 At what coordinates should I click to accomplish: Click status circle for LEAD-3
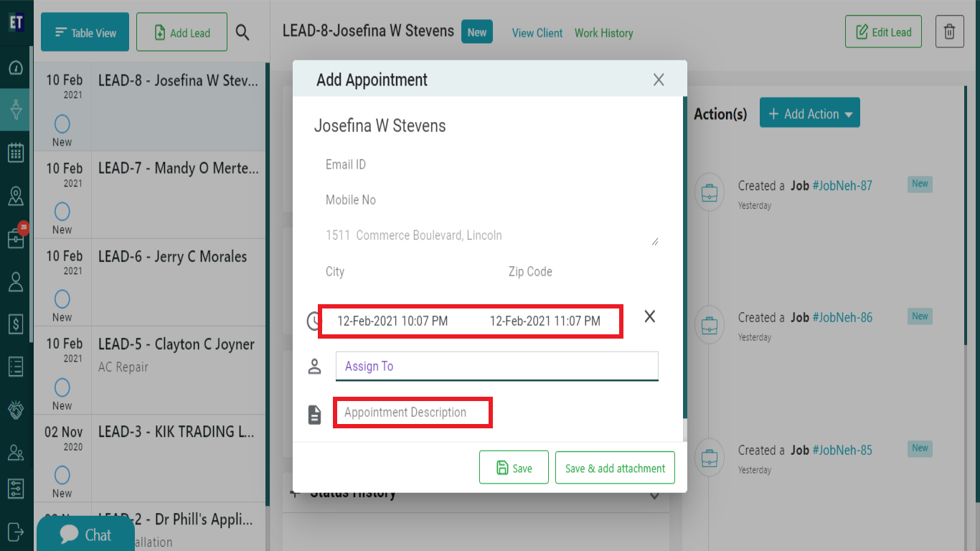(x=62, y=475)
